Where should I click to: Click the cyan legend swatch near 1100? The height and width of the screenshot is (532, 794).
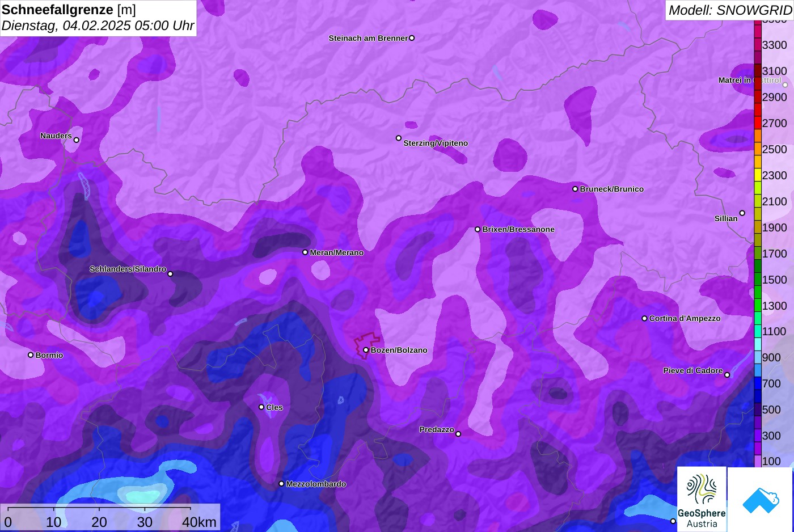pyautogui.click(x=758, y=331)
